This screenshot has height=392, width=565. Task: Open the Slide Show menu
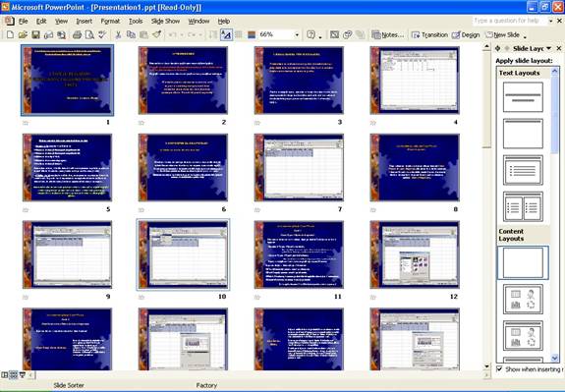tap(165, 22)
